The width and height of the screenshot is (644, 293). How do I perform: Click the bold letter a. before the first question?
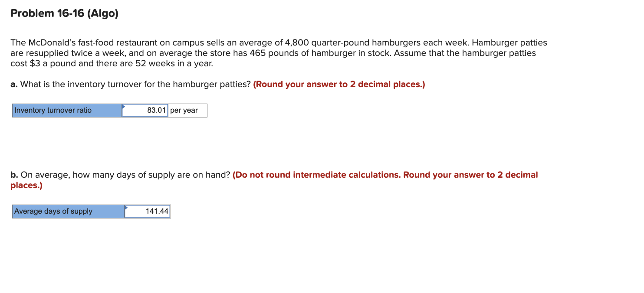tap(13, 84)
